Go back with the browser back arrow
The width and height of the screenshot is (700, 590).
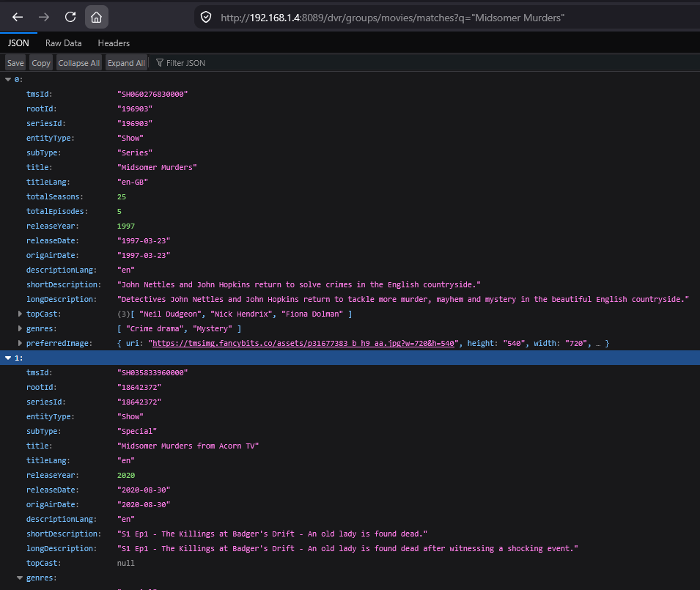point(18,17)
